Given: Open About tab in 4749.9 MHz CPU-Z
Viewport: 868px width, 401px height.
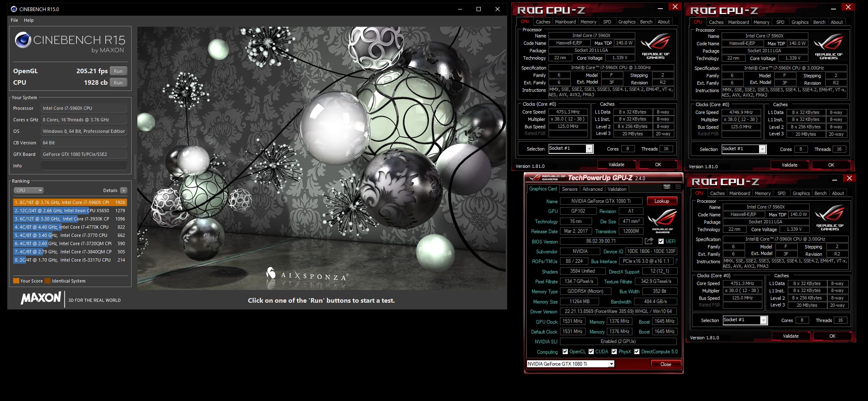Looking at the screenshot, I should 836,22.
